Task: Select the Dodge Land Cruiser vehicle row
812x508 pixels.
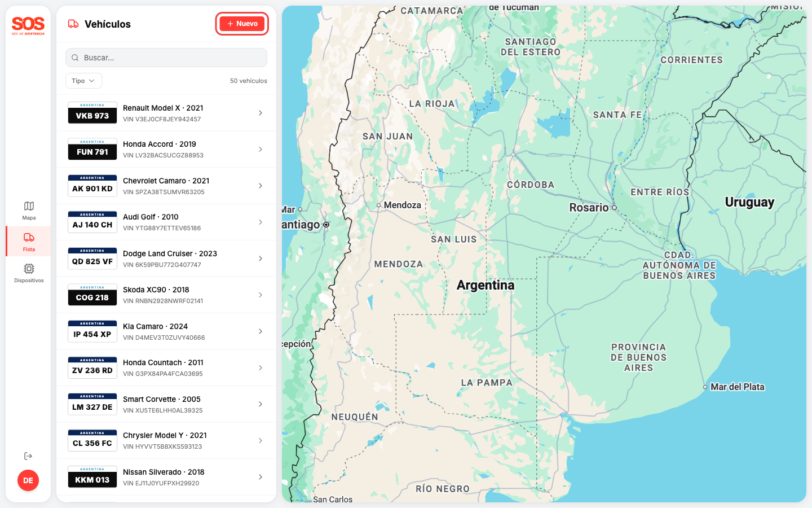Action: pos(169,258)
